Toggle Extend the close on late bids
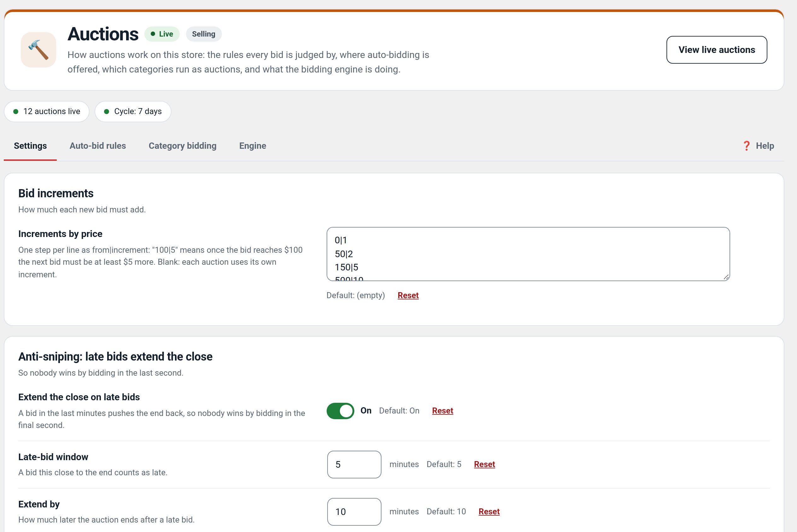The height and width of the screenshot is (532, 797). (340, 411)
